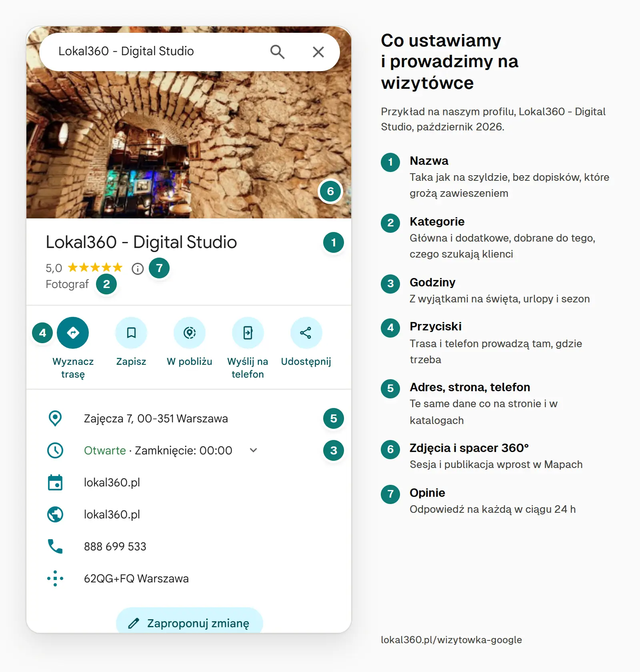Click the opening hours clock icon

pos(55,450)
